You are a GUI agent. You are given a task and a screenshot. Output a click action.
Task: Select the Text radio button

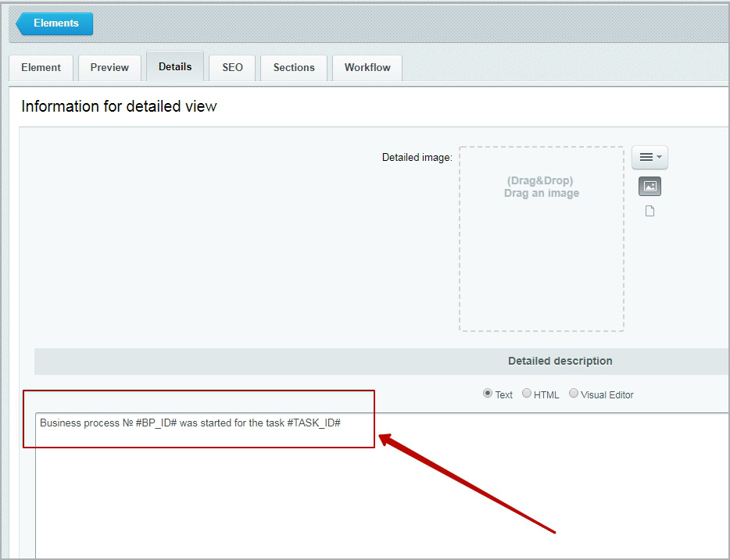click(x=488, y=394)
